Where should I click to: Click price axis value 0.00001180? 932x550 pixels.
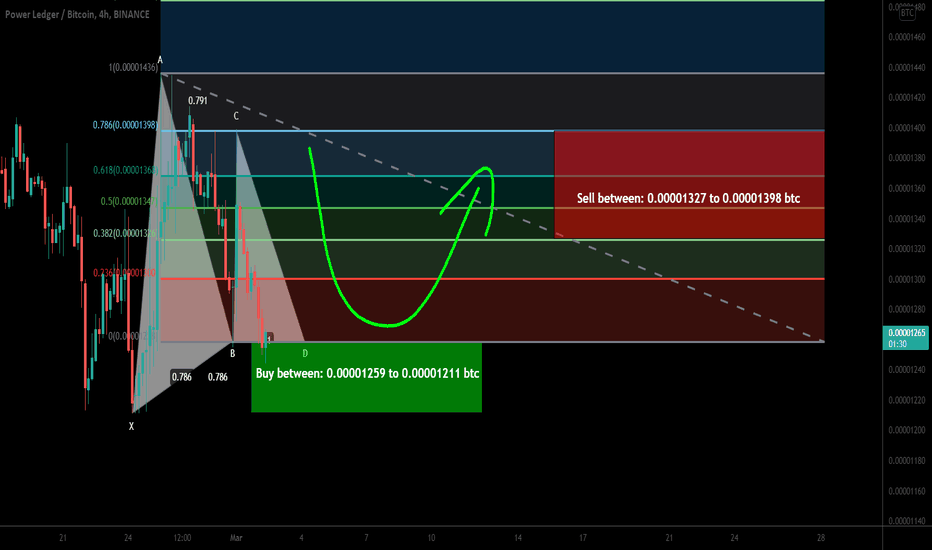(x=906, y=461)
